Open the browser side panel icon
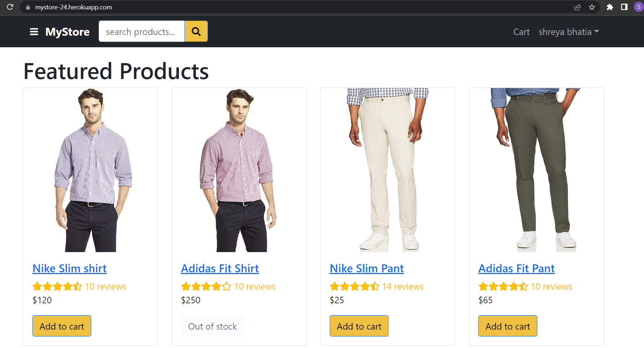 (624, 7)
